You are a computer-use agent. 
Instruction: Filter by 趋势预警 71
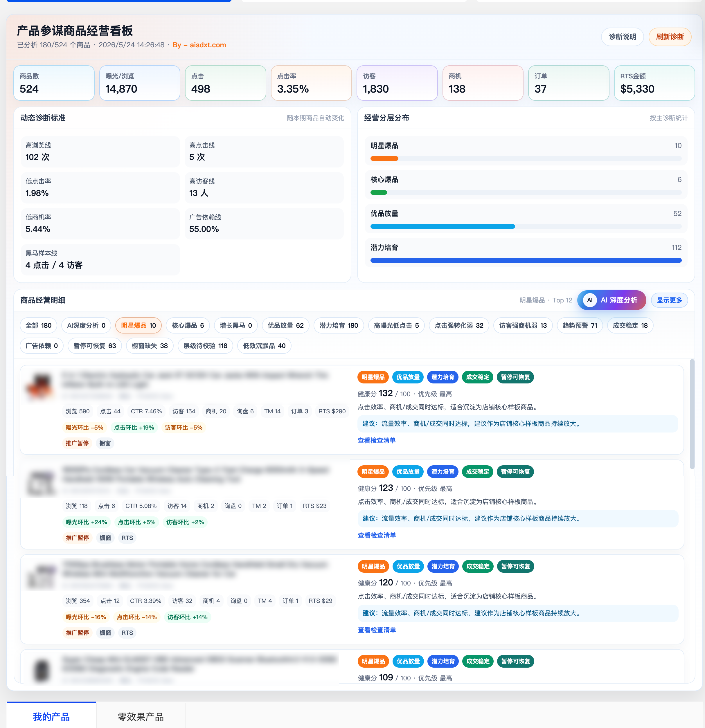coord(579,325)
